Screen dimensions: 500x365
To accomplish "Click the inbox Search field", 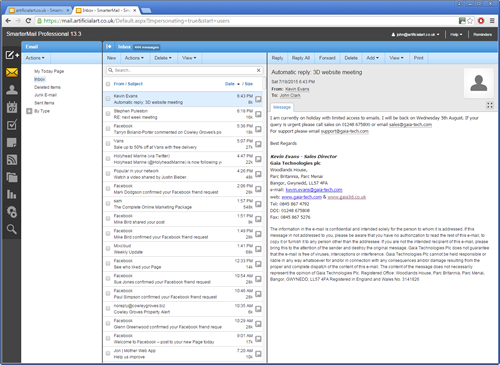I will click(x=185, y=70).
